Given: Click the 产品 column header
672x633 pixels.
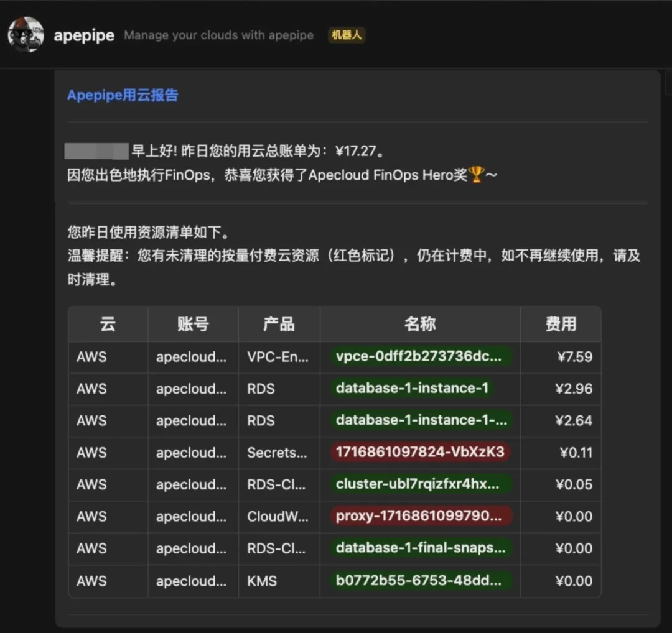Looking at the screenshot, I should pos(279,324).
